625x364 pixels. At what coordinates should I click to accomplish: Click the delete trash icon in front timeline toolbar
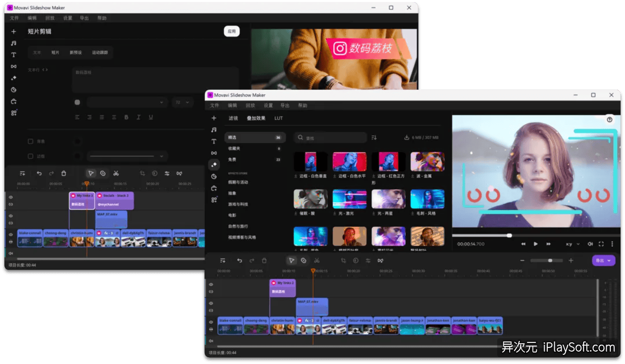tap(264, 261)
